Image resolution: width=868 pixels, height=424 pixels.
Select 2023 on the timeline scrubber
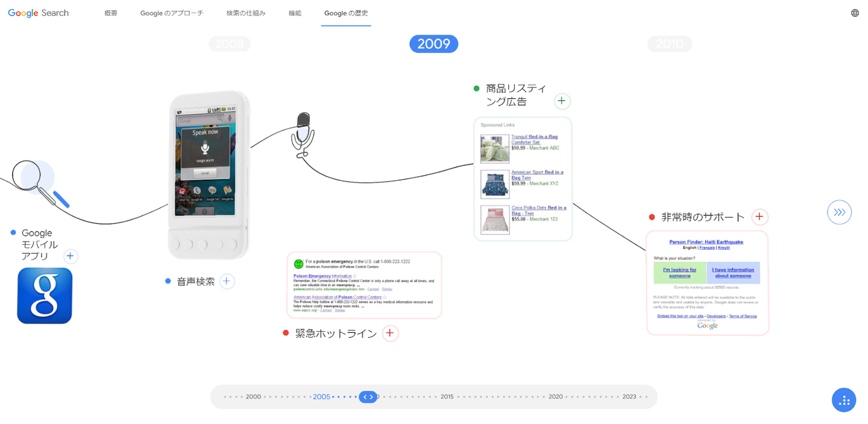click(x=629, y=397)
